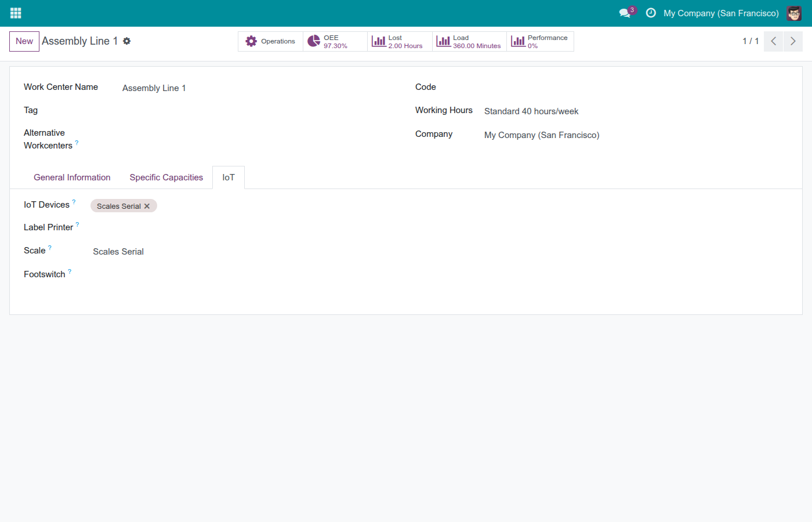Open the Operations stat button
Viewport: 812px width, 522px height.
coord(270,41)
